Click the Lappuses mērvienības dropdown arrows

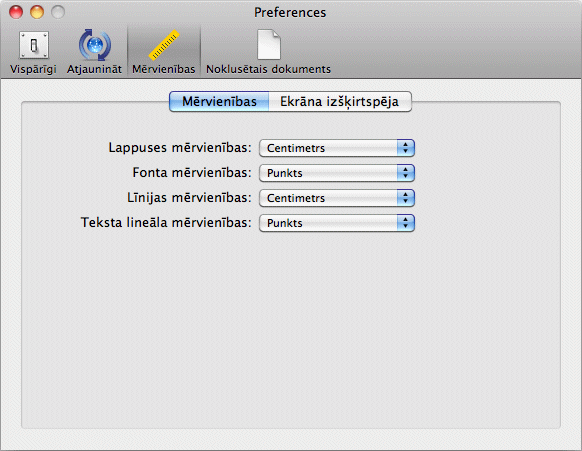click(405, 148)
